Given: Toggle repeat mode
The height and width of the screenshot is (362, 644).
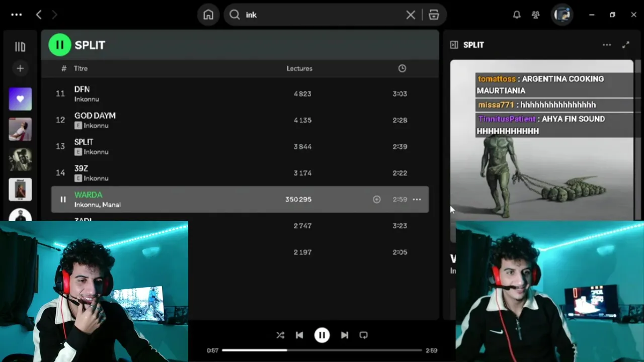Looking at the screenshot, I should 364,335.
